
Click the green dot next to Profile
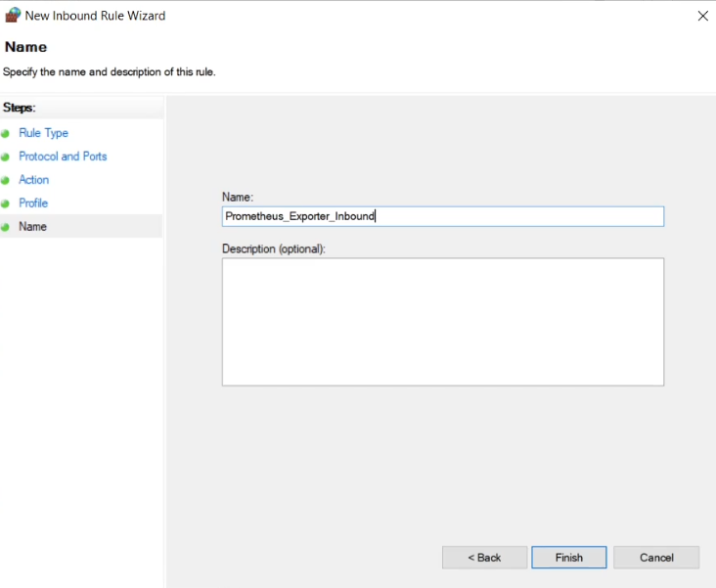point(6,204)
